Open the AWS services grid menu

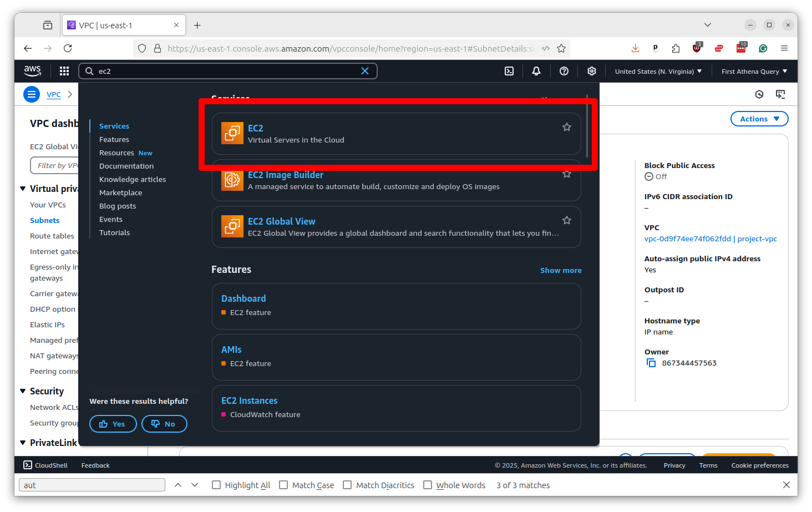click(x=64, y=71)
